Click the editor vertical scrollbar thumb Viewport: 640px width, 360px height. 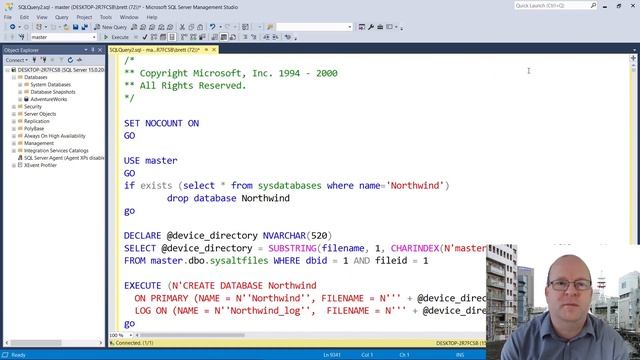(x=633, y=69)
